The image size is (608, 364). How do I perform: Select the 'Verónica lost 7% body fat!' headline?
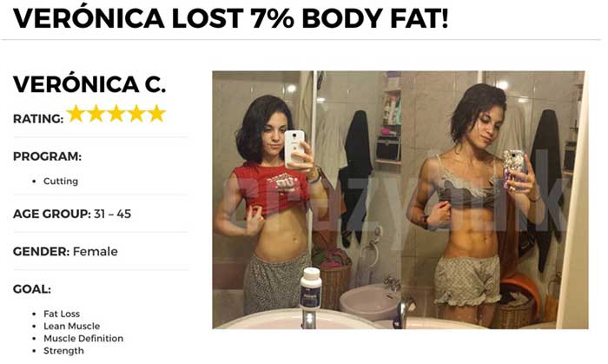tap(231, 18)
